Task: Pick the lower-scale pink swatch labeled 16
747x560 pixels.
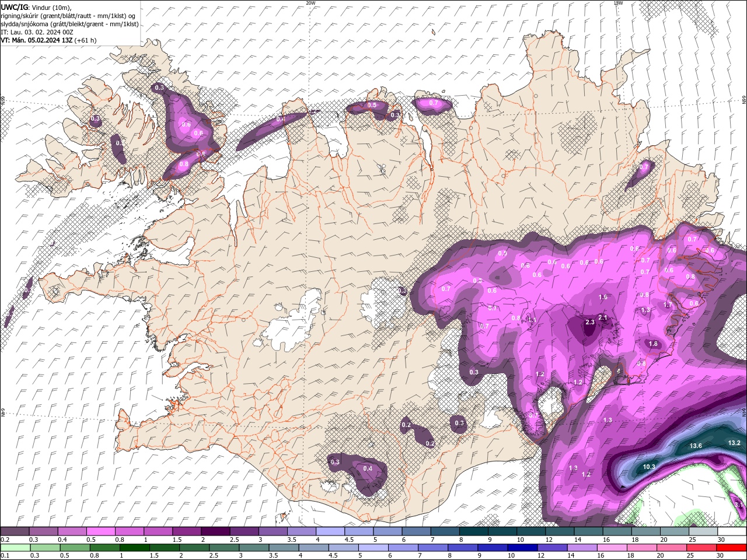Action: tap(612, 547)
